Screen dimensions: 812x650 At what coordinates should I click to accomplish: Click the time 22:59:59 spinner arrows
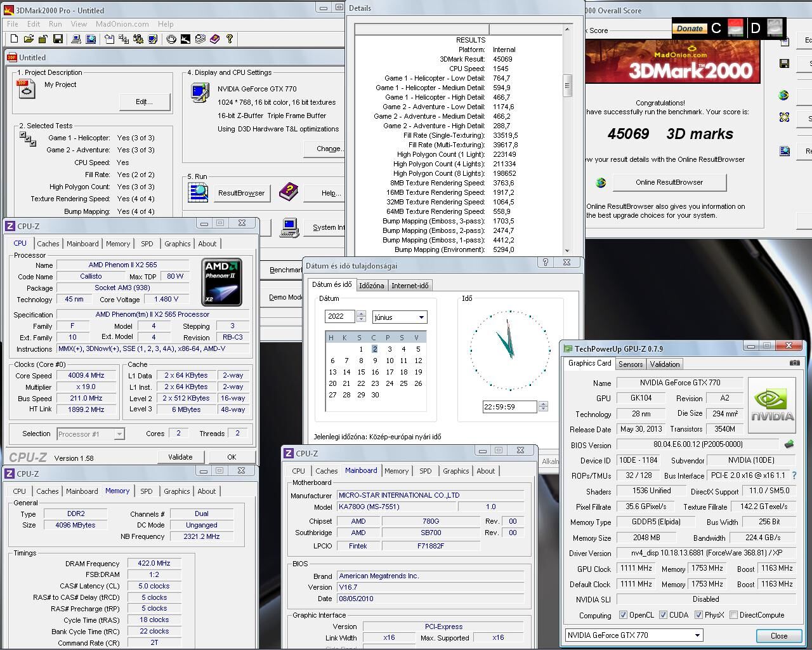tap(542, 407)
